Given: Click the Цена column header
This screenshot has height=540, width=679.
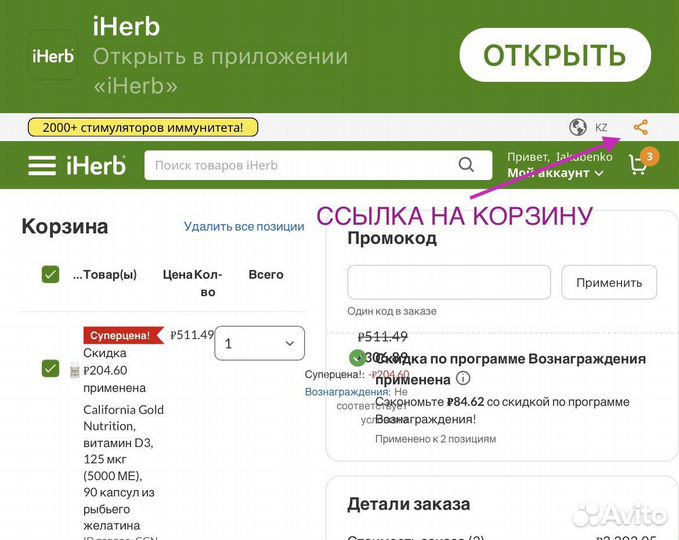Looking at the screenshot, I should pyautogui.click(x=178, y=275).
